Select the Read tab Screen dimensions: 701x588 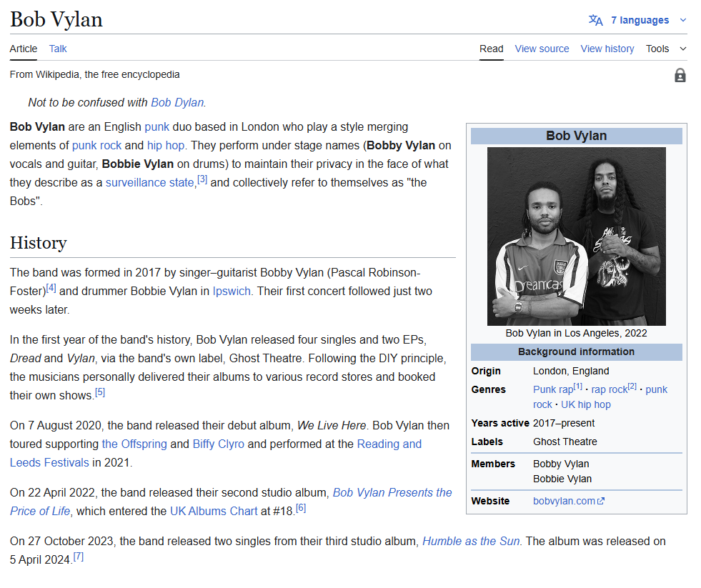click(492, 49)
